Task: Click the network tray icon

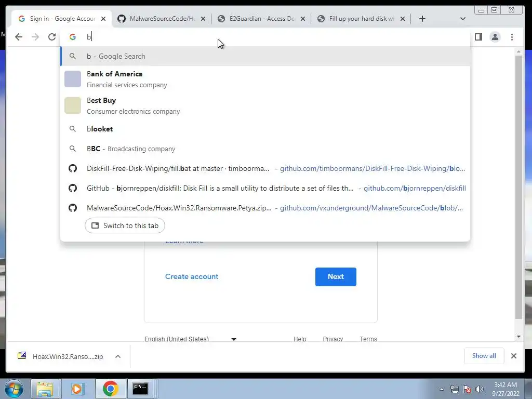Action: pyautogui.click(x=454, y=390)
